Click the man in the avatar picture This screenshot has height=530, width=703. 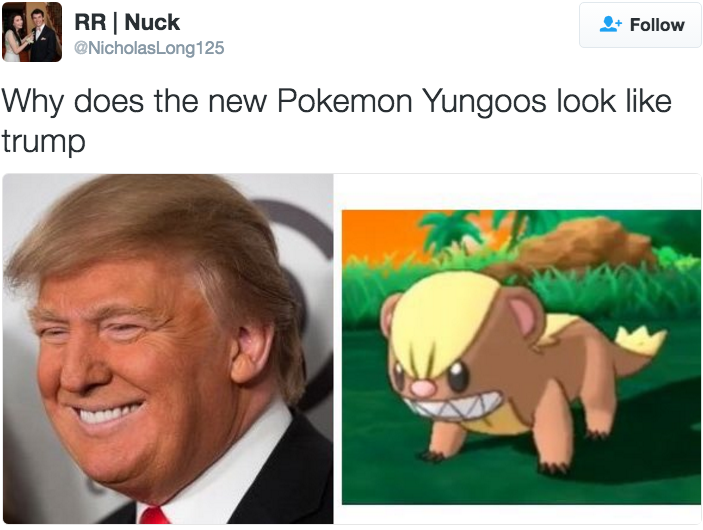point(43,36)
